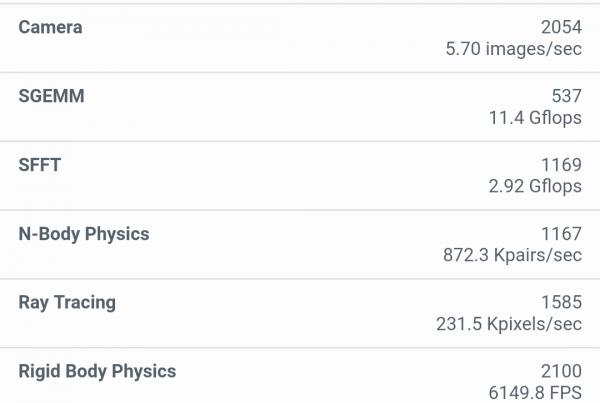Click the 6149.8 FPS result
The width and height of the screenshot is (600, 403).
(x=535, y=393)
